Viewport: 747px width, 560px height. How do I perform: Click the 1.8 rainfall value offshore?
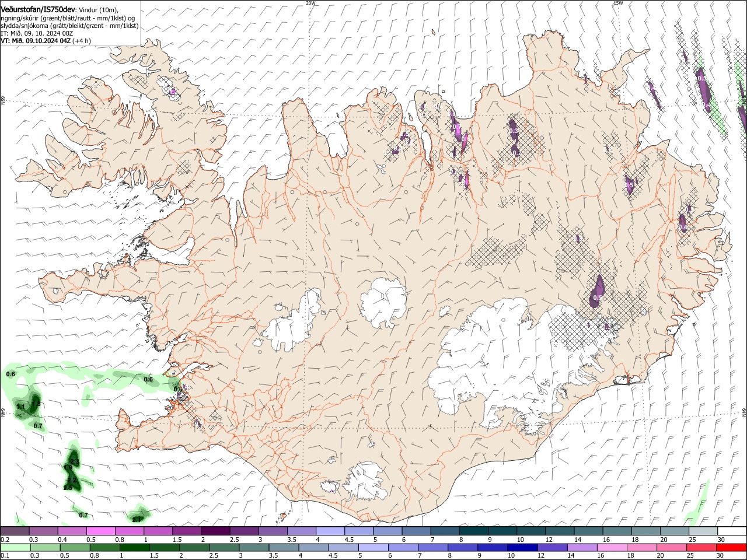[x=36, y=404]
